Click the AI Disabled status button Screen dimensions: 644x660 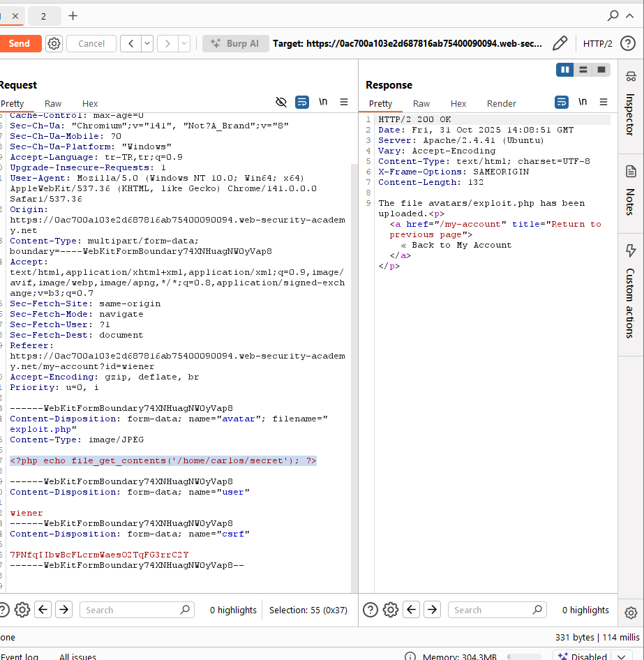583,657
